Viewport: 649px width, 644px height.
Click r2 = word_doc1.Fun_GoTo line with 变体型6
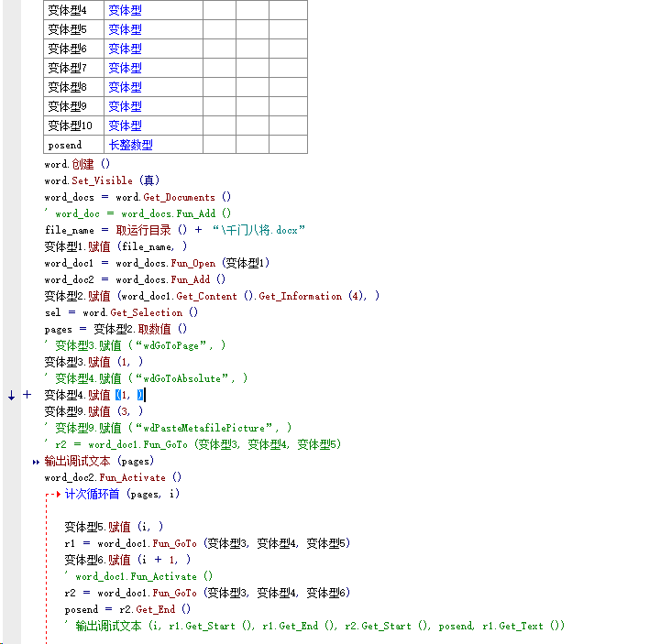coord(207,593)
